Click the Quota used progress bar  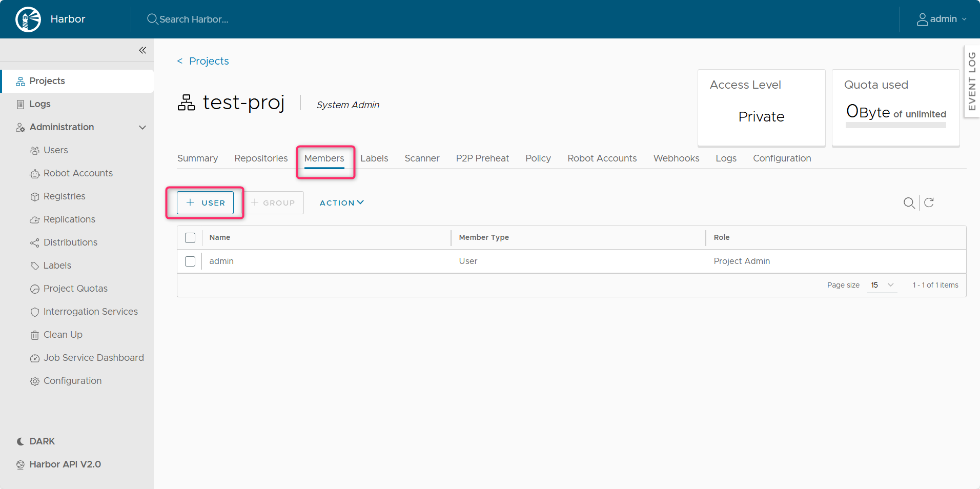(896, 125)
